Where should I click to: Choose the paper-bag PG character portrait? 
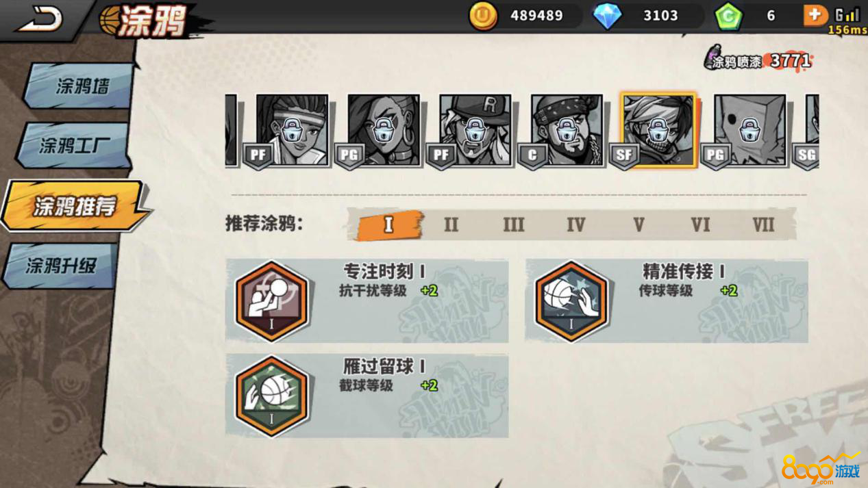tap(750, 130)
